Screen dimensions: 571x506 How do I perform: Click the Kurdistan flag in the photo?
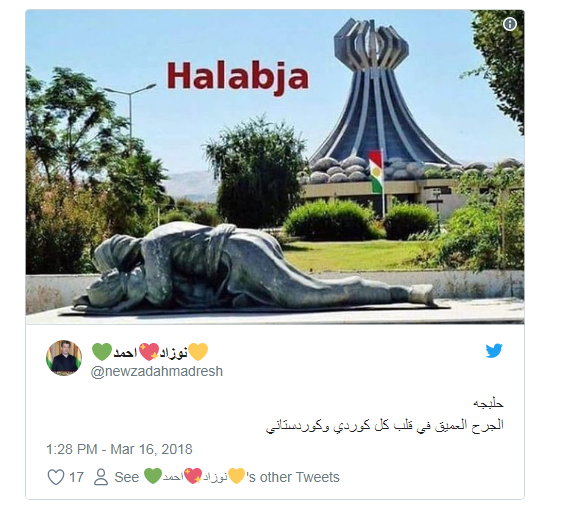[x=376, y=171]
